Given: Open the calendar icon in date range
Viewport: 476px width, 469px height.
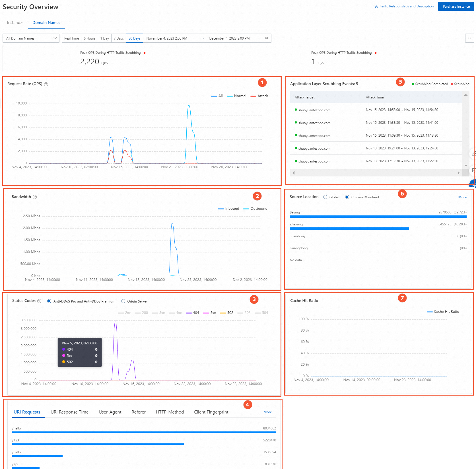Looking at the screenshot, I should click(266, 38).
